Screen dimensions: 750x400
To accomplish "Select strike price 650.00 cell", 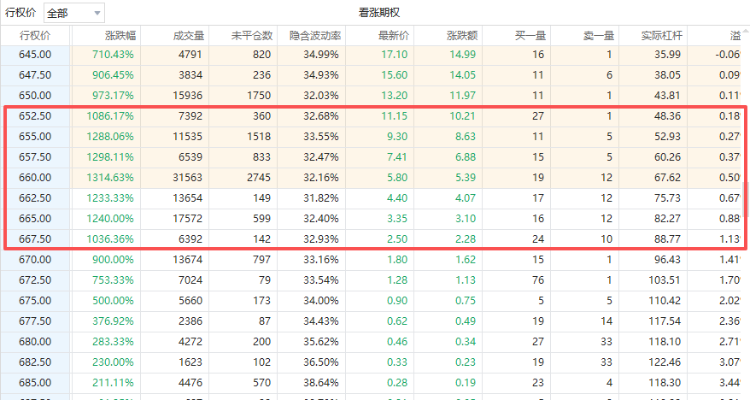I will [x=35, y=96].
